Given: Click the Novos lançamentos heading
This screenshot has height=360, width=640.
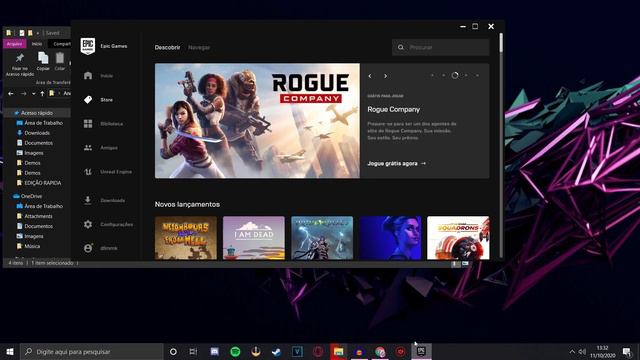Looking at the screenshot, I should (x=187, y=204).
